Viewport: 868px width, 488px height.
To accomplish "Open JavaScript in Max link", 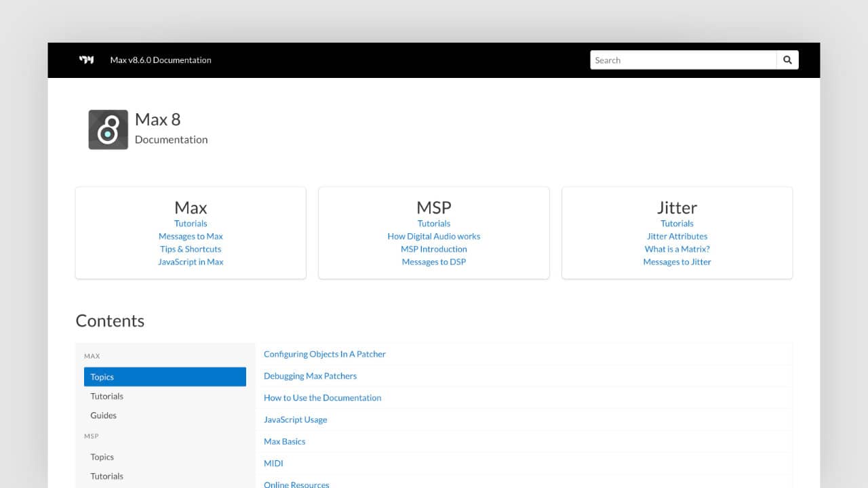I will (x=191, y=262).
